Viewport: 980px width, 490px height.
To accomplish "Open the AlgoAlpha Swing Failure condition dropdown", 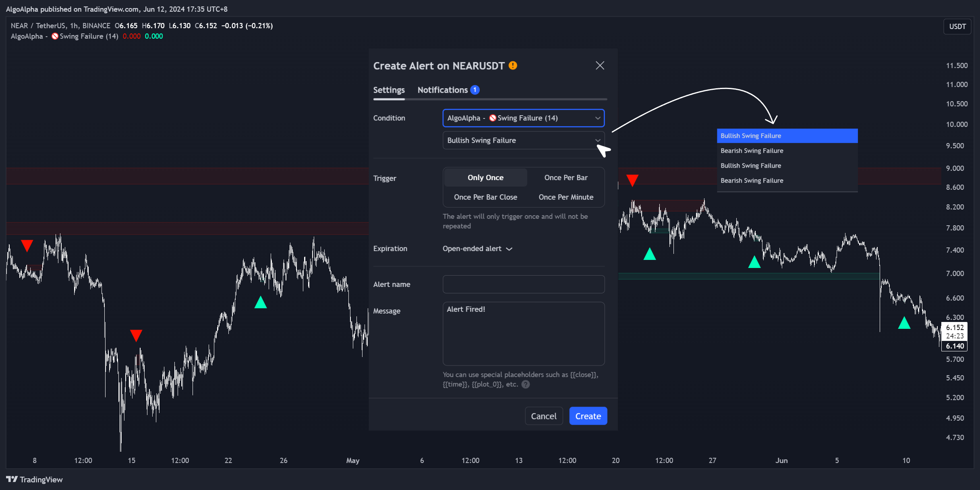I will [523, 118].
